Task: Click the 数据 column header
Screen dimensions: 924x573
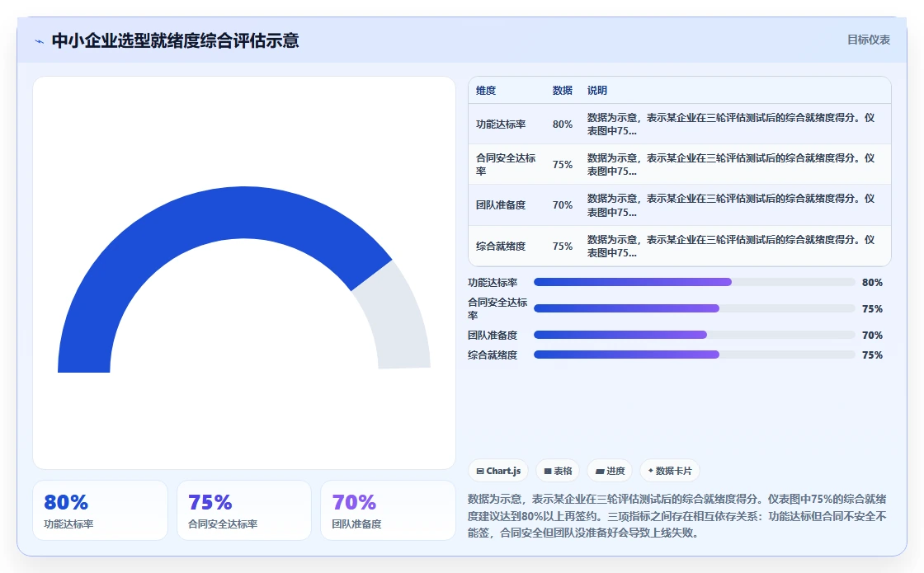Action: pyautogui.click(x=562, y=91)
